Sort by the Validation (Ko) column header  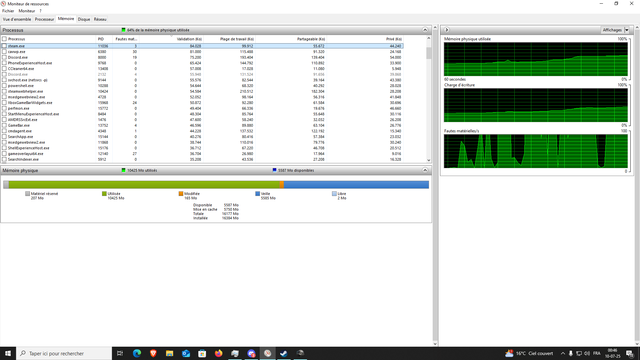(171, 39)
